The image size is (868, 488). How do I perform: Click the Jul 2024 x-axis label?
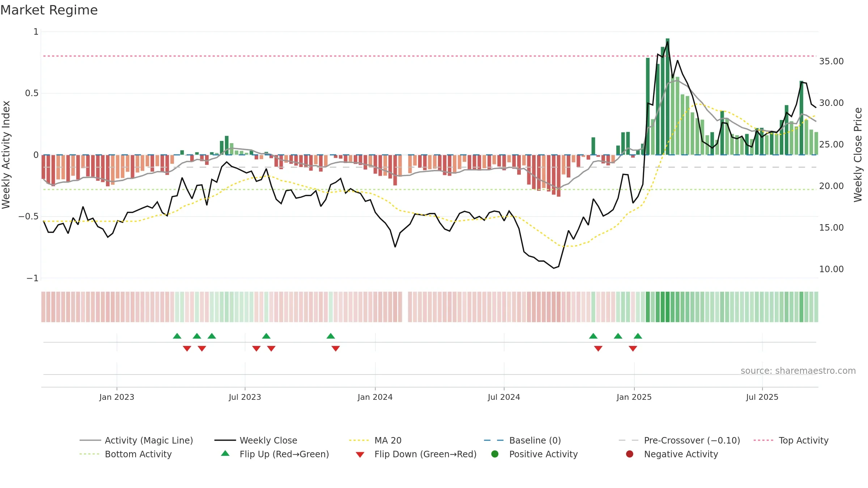coord(504,397)
